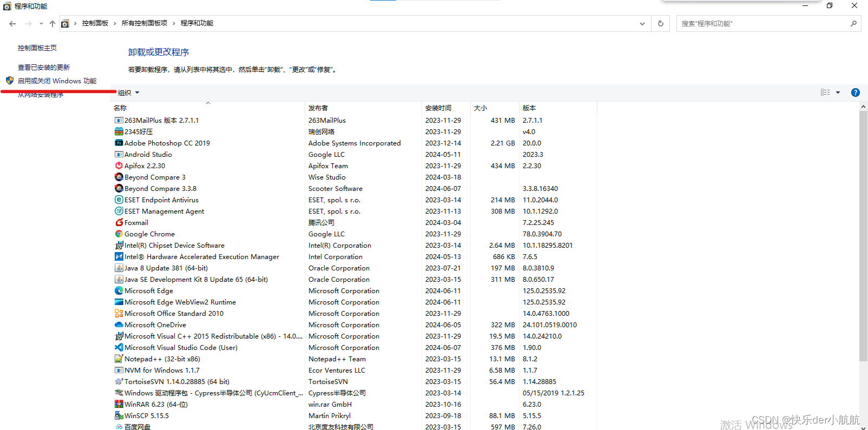
Task: Click version 78.0.3904.70 cell
Action: click(542, 234)
